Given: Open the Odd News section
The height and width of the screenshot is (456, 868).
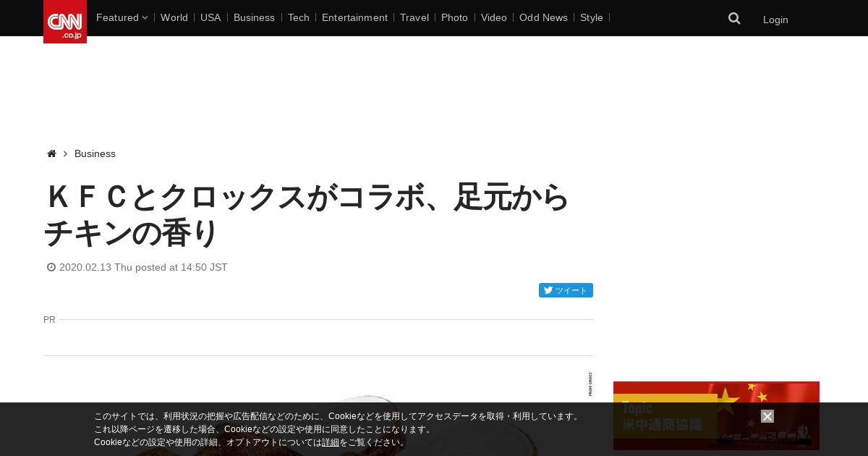Looking at the screenshot, I should point(543,17).
